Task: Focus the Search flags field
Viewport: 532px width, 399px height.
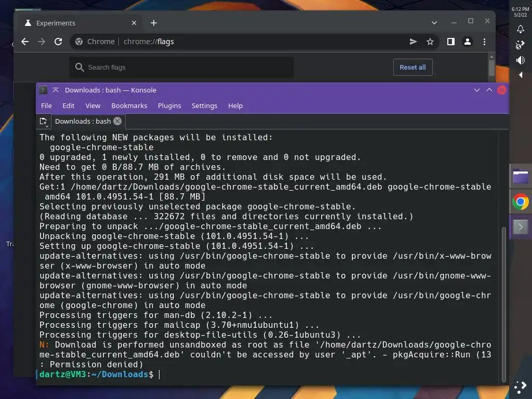Action: click(181, 67)
